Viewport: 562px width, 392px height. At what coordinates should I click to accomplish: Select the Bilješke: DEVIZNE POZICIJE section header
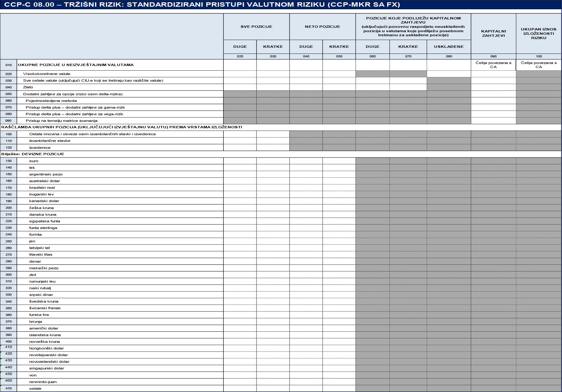32,154
